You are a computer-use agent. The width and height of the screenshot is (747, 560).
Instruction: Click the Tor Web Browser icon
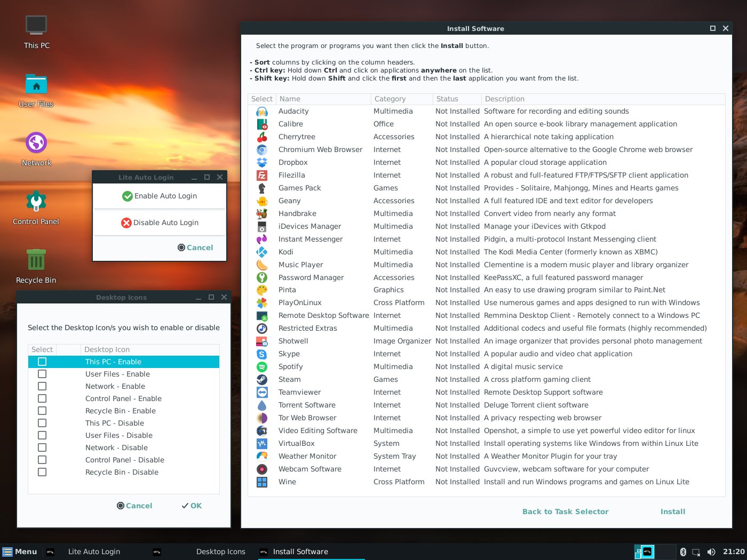click(x=262, y=418)
